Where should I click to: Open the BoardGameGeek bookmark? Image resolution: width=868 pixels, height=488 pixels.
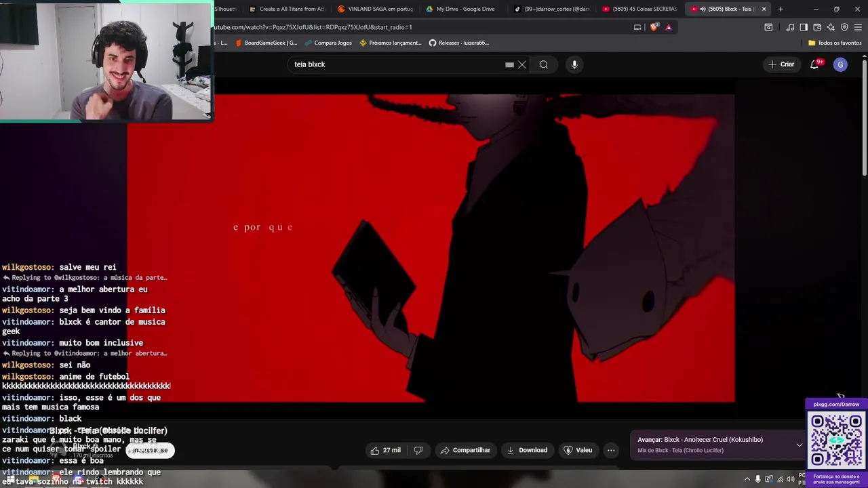pos(266,43)
